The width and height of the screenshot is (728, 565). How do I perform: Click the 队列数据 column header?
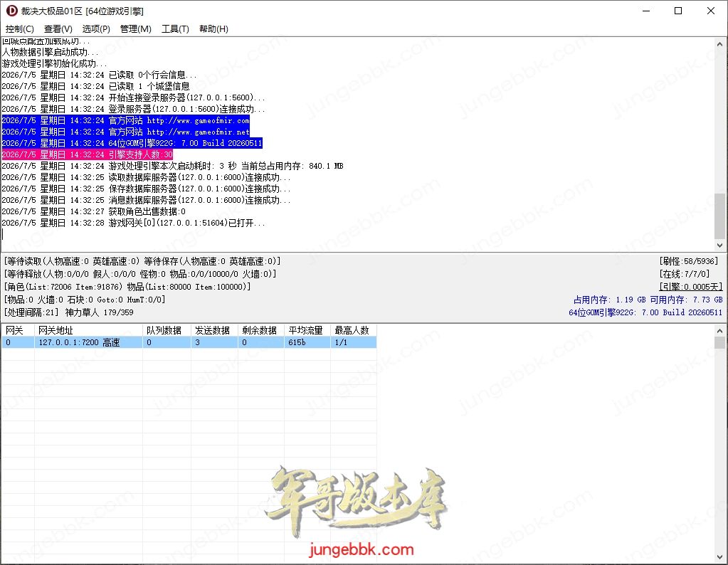(167, 330)
